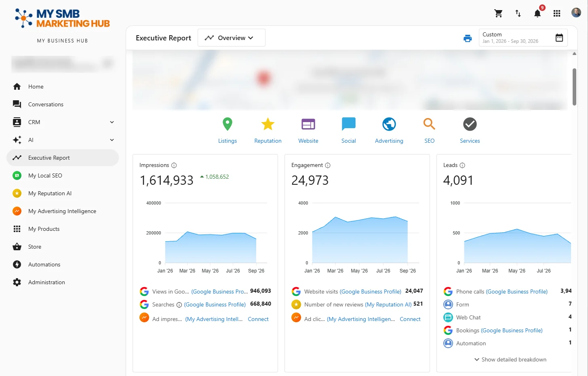Print the Executive Report

coord(468,38)
